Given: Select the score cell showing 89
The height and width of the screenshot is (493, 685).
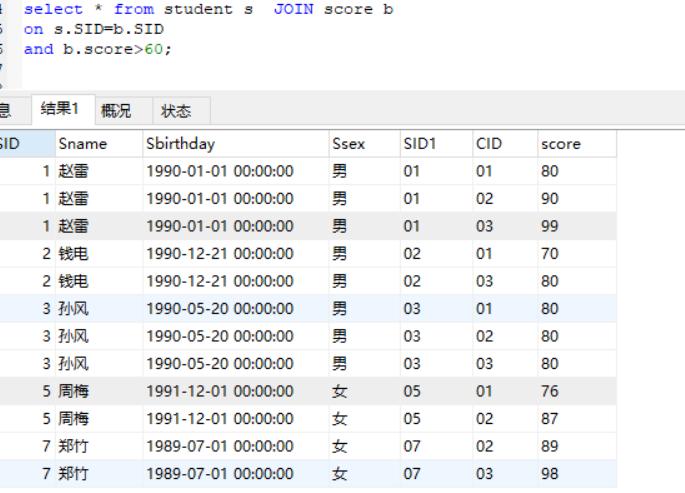Looking at the screenshot, I should coord(577,446).
